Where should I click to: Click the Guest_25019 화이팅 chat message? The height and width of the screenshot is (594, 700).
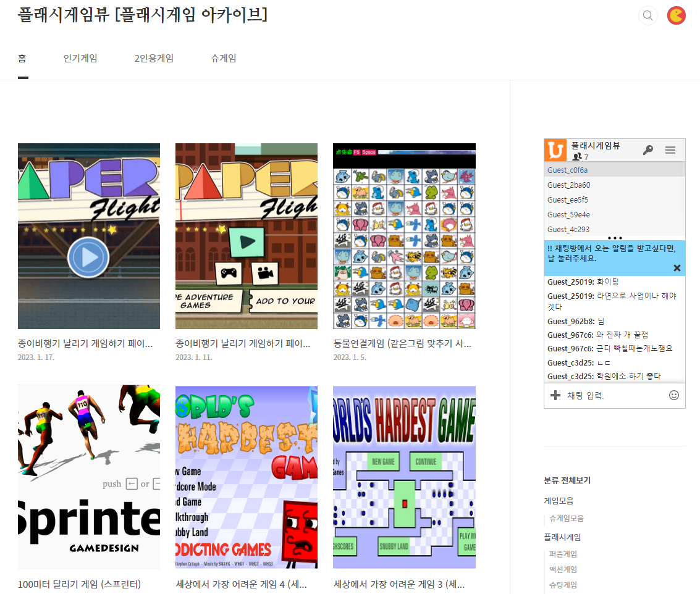583,282
